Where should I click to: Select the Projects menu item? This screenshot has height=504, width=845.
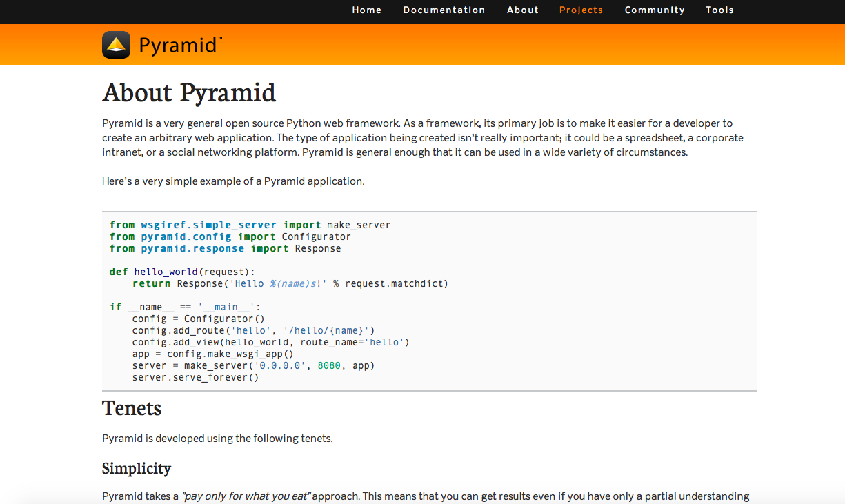(x=581, y=10)
